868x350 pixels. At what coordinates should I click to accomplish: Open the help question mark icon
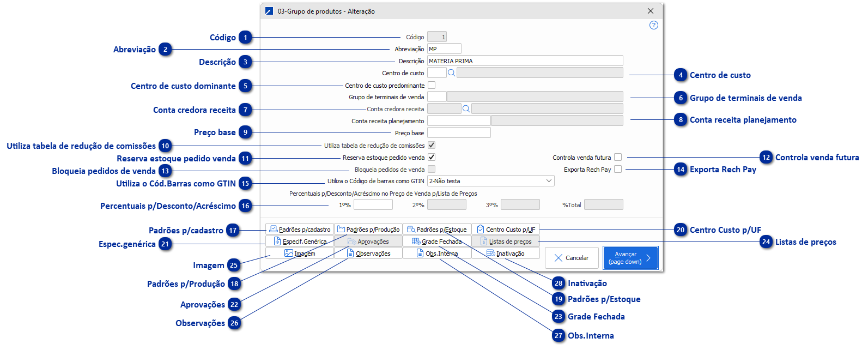pos(654,25)
